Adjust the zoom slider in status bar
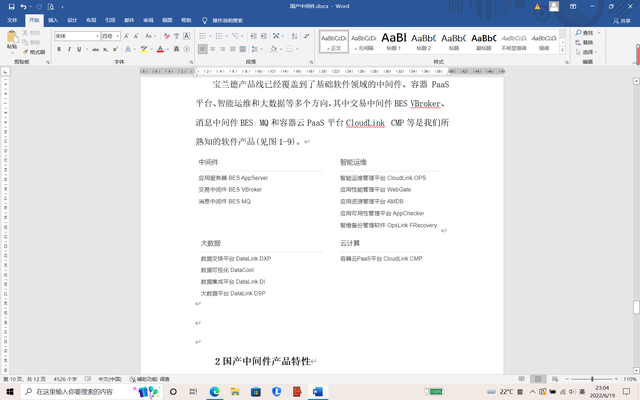Viewport: 640px width, 400px height. [x=592, y=379]
